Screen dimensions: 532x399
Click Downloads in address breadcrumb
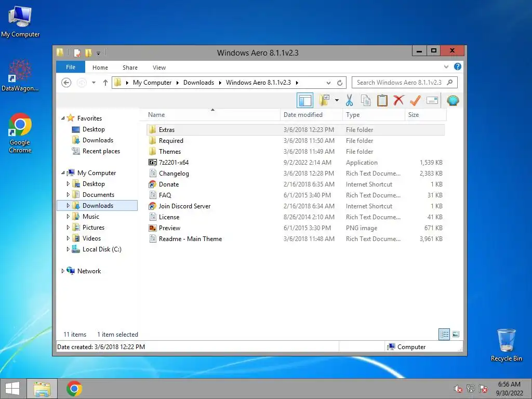coord(198,83)
